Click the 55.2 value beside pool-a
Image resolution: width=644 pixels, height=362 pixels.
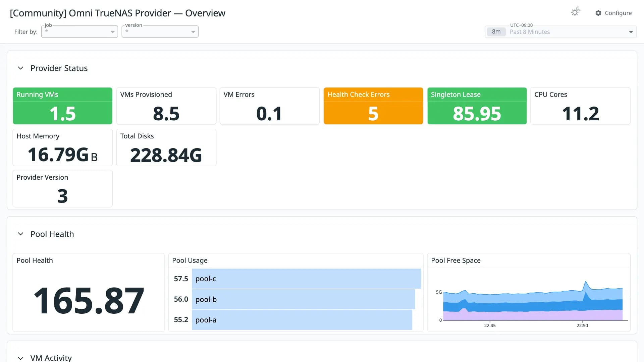181,320
